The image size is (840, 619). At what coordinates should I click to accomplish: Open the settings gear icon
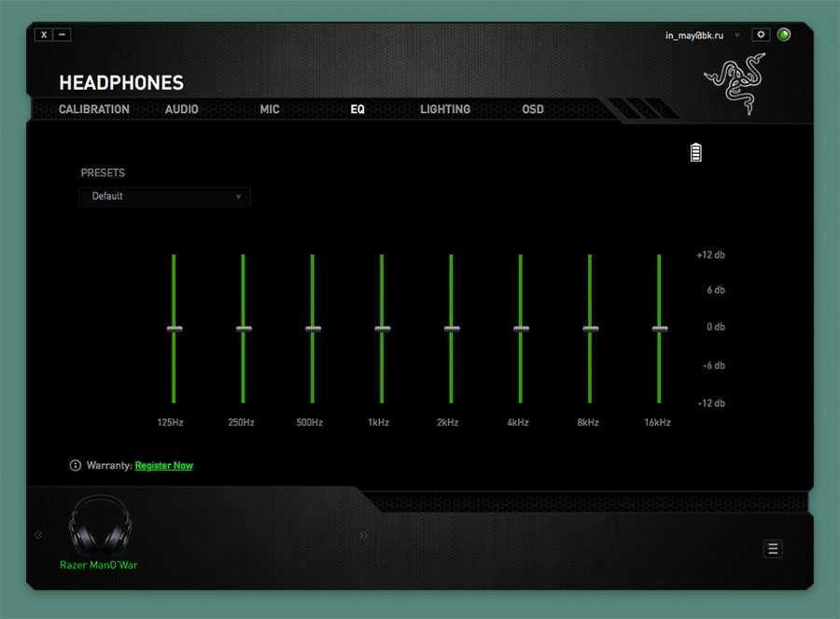point(761,35)
